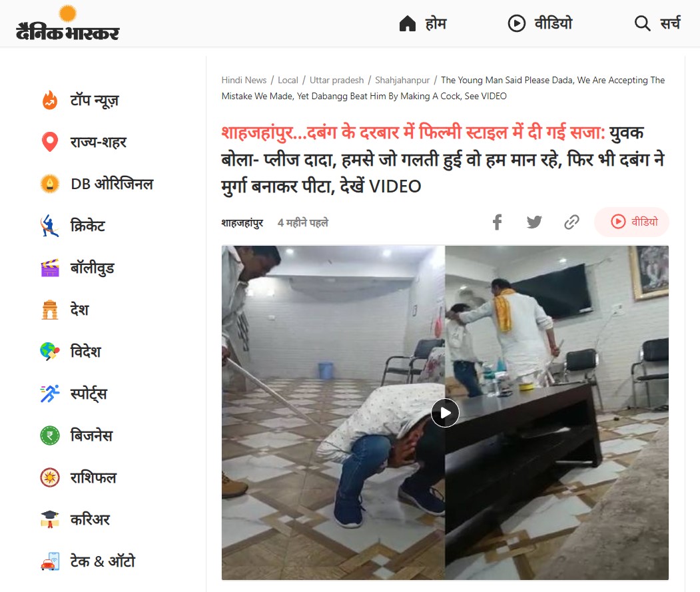Click the शाहजहांपुर location tag under headline
The height and width of the screenshot is (592, 700).
(x=242, y=223)
